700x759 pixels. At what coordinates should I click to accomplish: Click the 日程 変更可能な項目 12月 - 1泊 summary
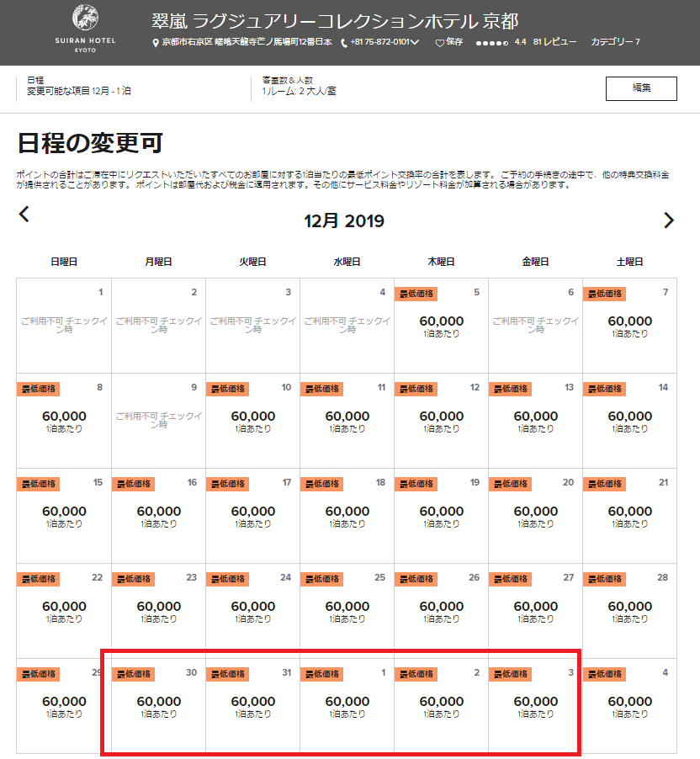pyautogui.click(x=78, y=86)
